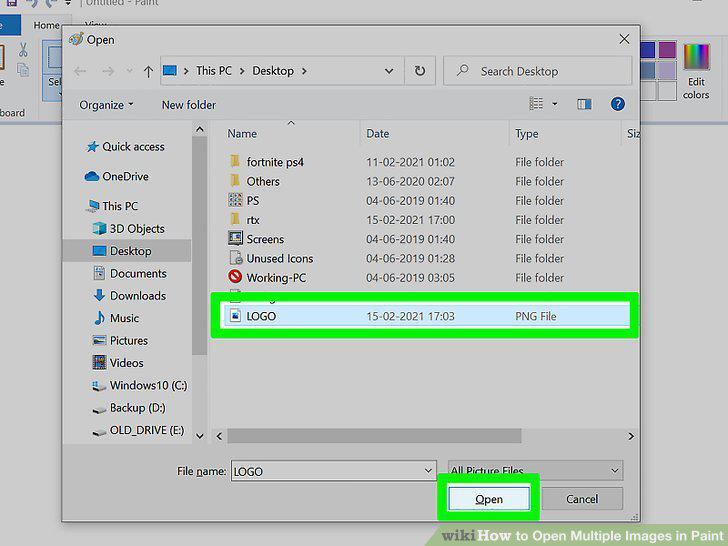The height and width of the screenshot is (546, 728).
Task: Click the Screens folder icon
Action: click(x=235, y=238)
